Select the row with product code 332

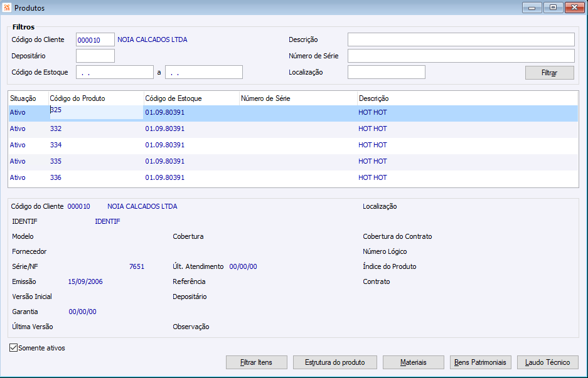293,129
